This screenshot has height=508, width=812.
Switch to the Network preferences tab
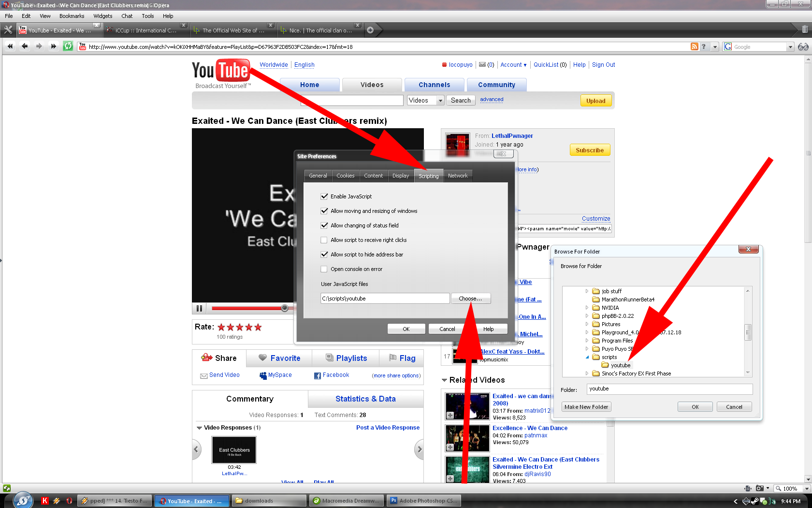(x=458, y=176)
